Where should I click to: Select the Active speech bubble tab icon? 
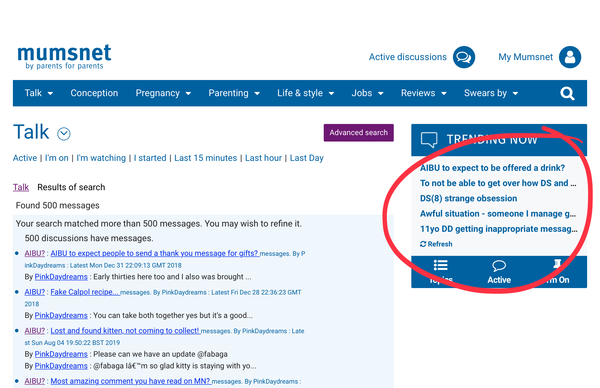499,265
